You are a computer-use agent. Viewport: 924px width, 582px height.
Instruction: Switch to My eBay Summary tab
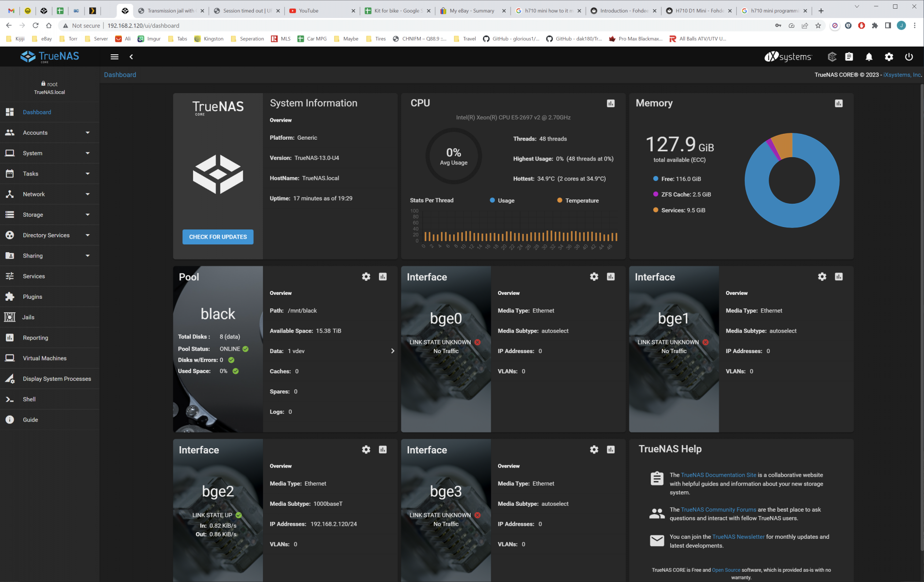(x=472, y=11)
